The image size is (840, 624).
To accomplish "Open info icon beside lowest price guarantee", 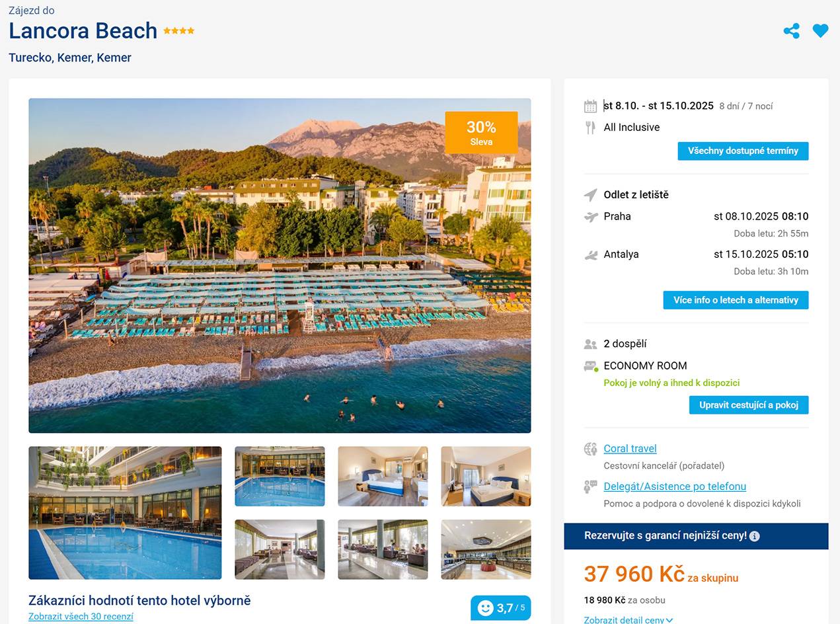I will (x=755, y=536).
